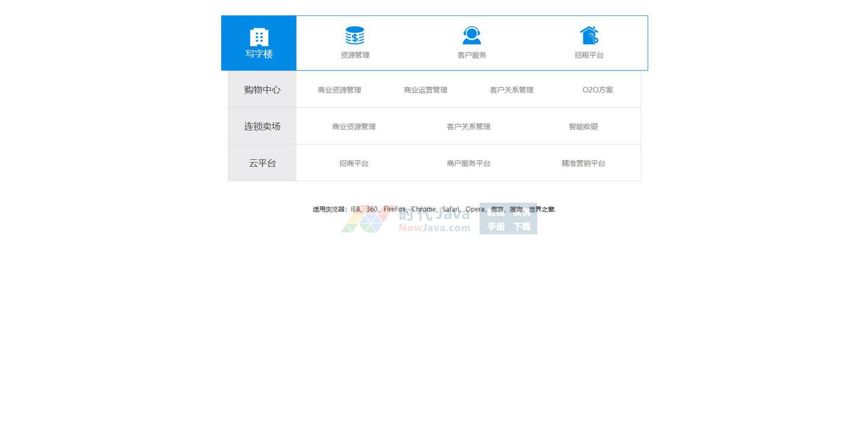Visit the 招商平台 link
Image resolution: width=868 pixels, height=437 pixels.
[x=353, y=163]
